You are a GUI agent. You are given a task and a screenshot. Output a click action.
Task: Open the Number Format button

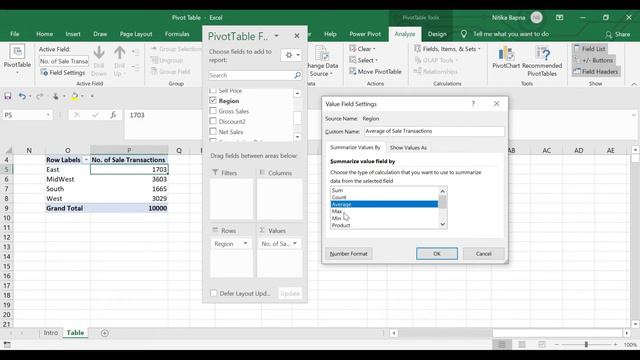tap(349, 253)
